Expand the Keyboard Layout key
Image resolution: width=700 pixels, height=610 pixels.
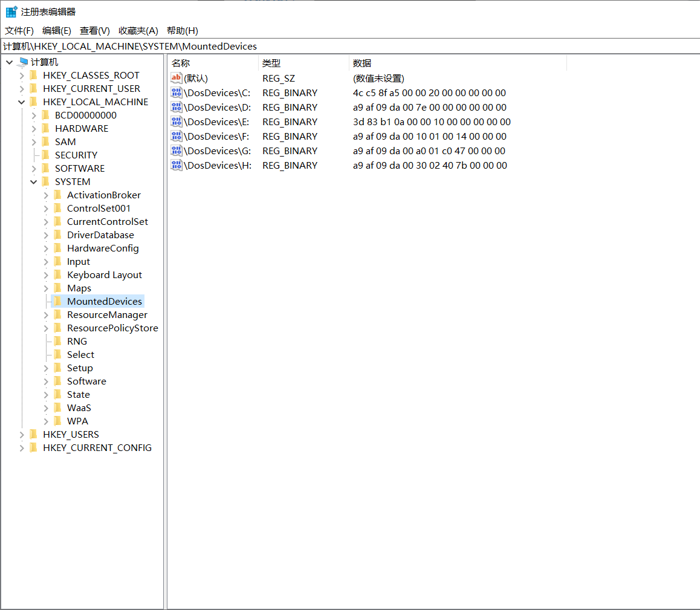[45, 275]
